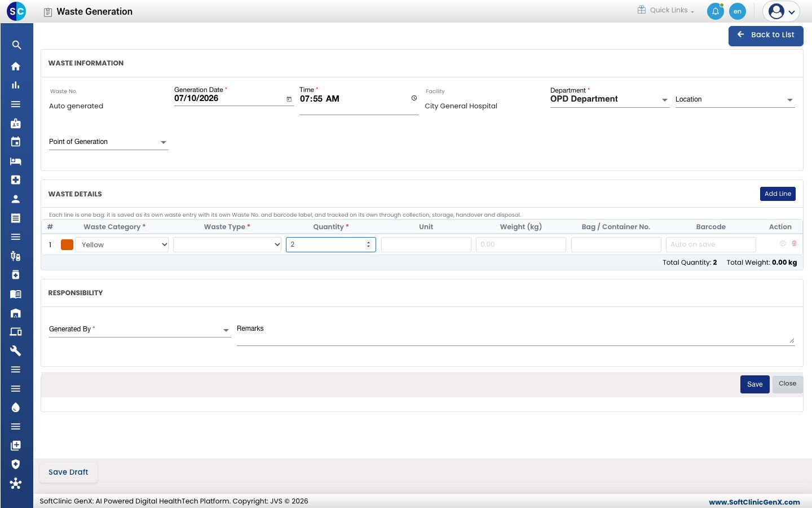
Task: Click the Back to List button
Action: [x=766, y=36]
